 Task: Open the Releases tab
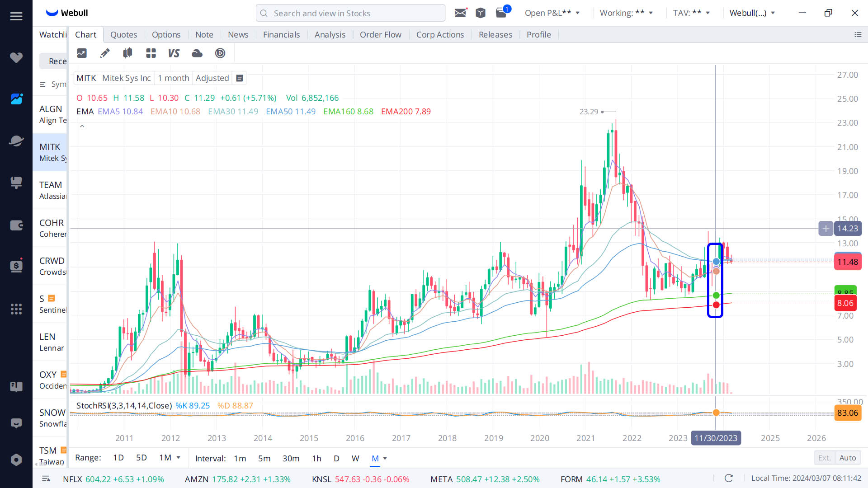495,35
